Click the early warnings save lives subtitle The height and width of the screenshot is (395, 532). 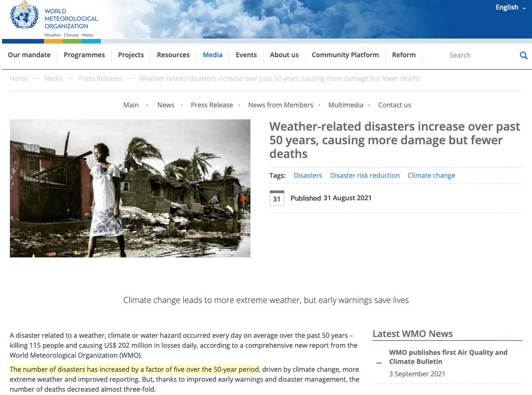click(266, 300)
